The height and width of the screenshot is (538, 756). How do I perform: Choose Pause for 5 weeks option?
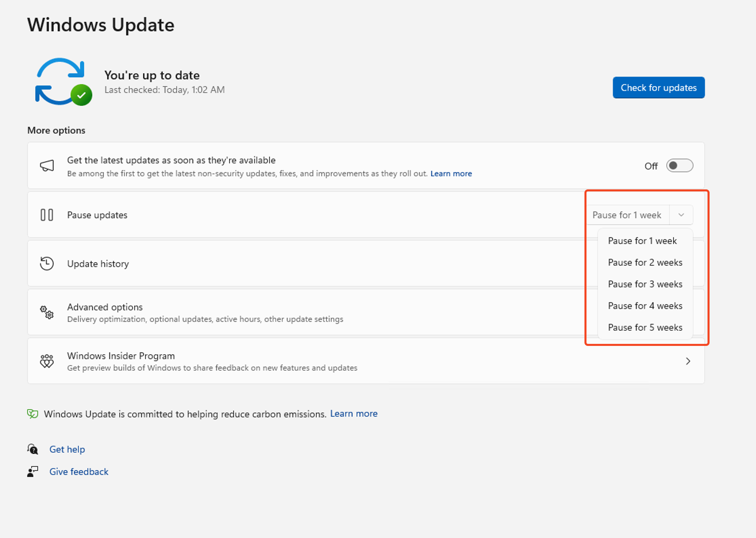coord(645,328)
